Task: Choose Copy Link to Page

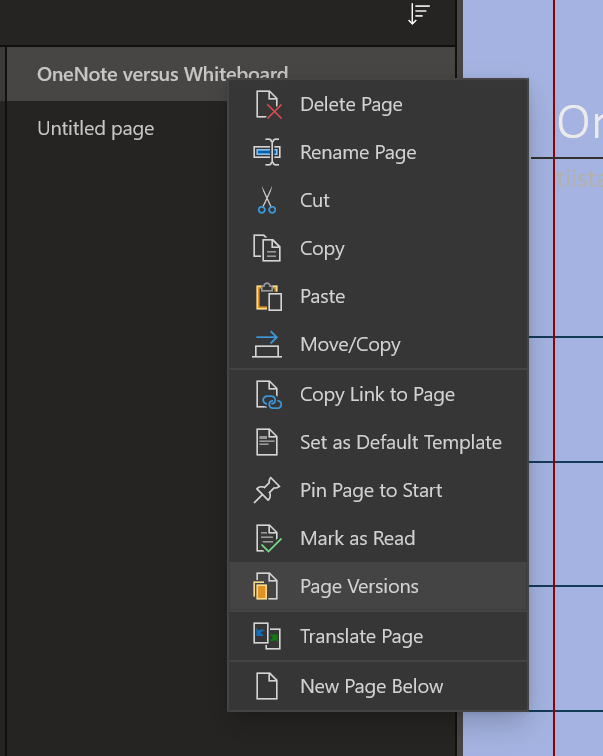Action: [377, 395]
